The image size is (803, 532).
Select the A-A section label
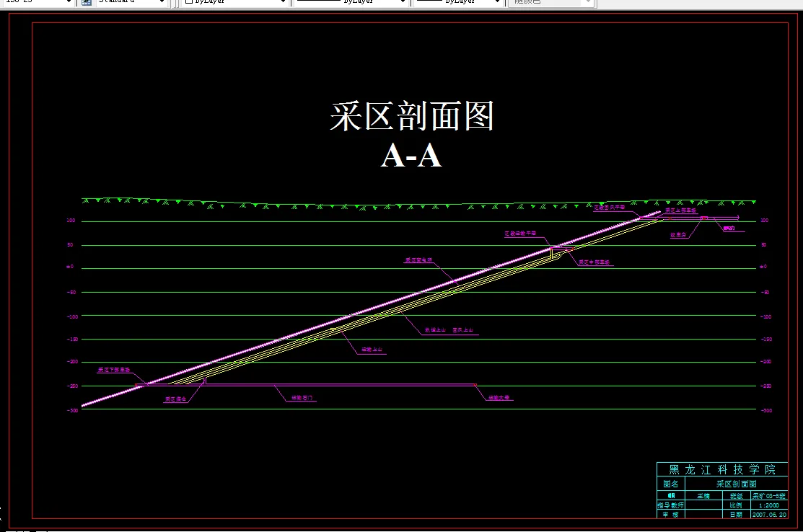tap(413, 156)
